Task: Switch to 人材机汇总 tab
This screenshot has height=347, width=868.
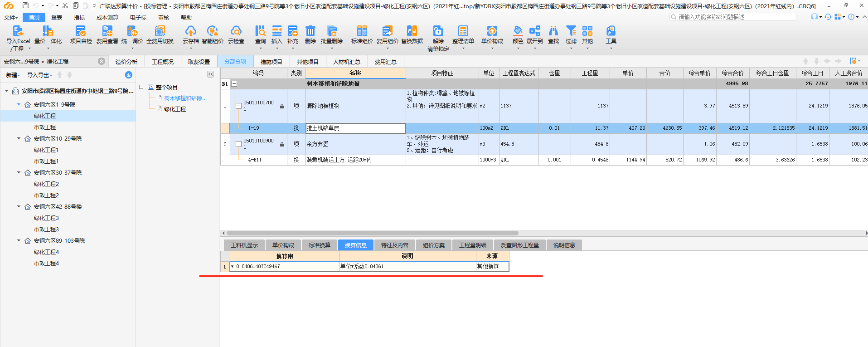Action: point(347,62)
